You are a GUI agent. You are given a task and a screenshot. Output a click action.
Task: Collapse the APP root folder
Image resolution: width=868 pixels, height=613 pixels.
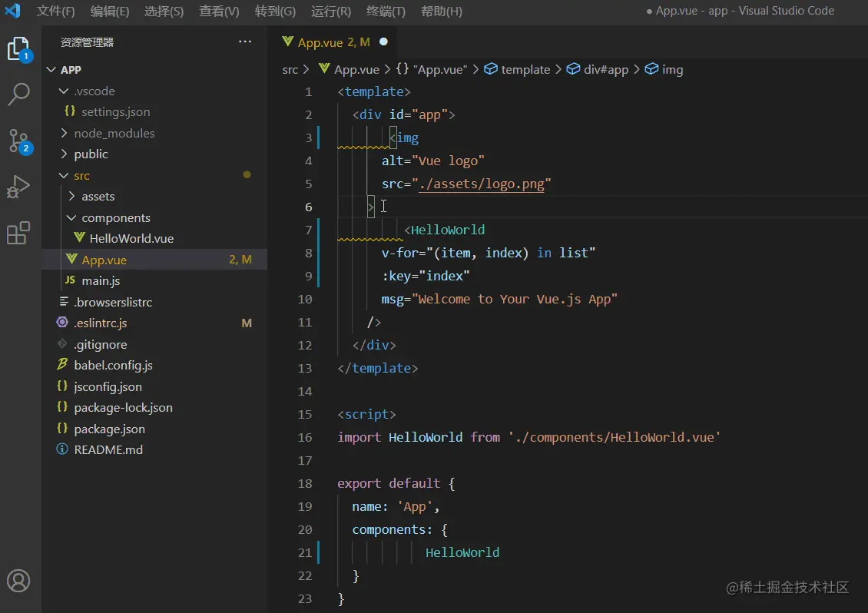pyautogui.click(x=51, y=70)
